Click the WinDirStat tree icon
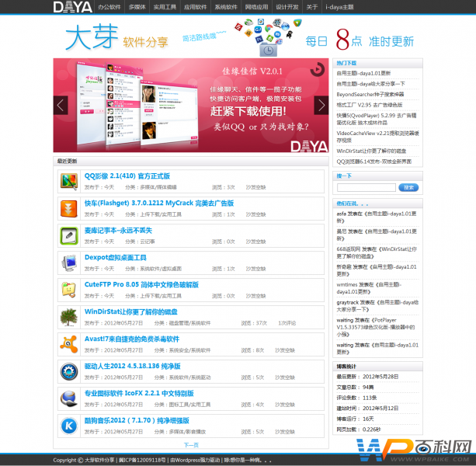Image resolution: width=476 pixels, height=466 pixels. coord(69,317)
